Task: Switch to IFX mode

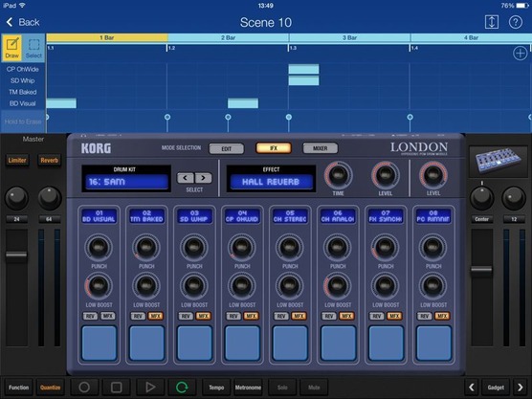Action: click(x=274, y=148)
